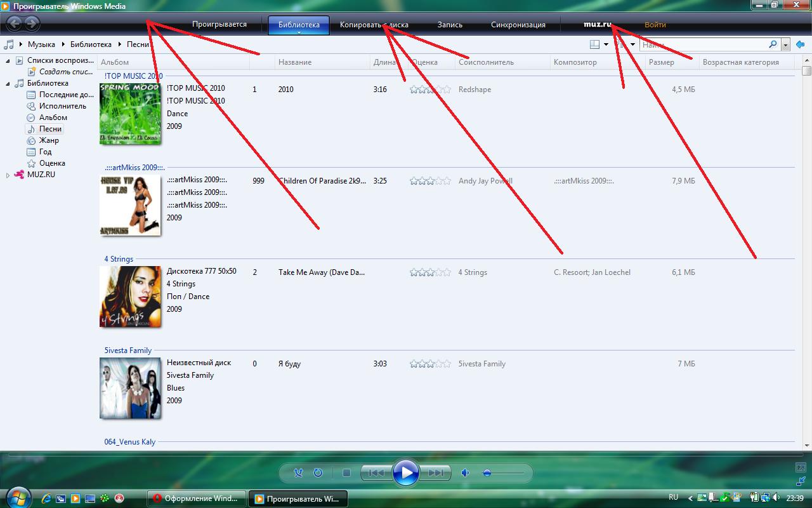This screenshot has width=812, height=508.
Task: Turn on shuffle playback
Action: (x=298, y=473)
